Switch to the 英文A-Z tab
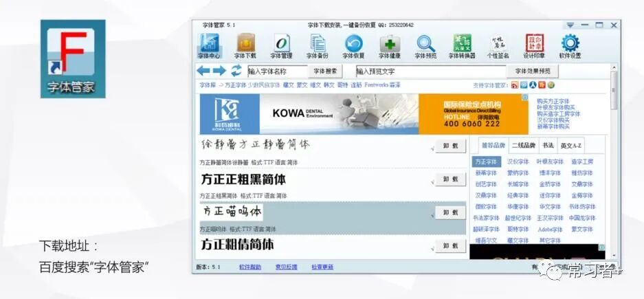 point(571,146)
